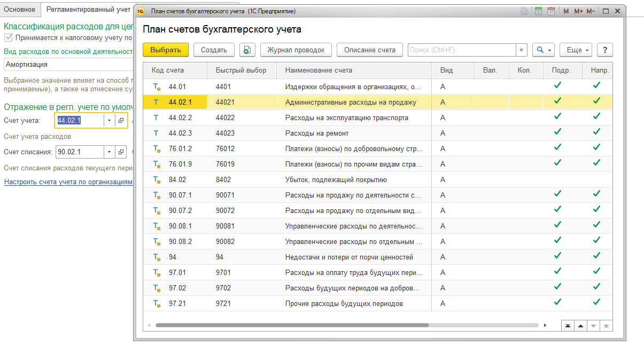This screenshot has width=644, height=346.
Task: Click the account icon of row 44.01
Action: 157,86
